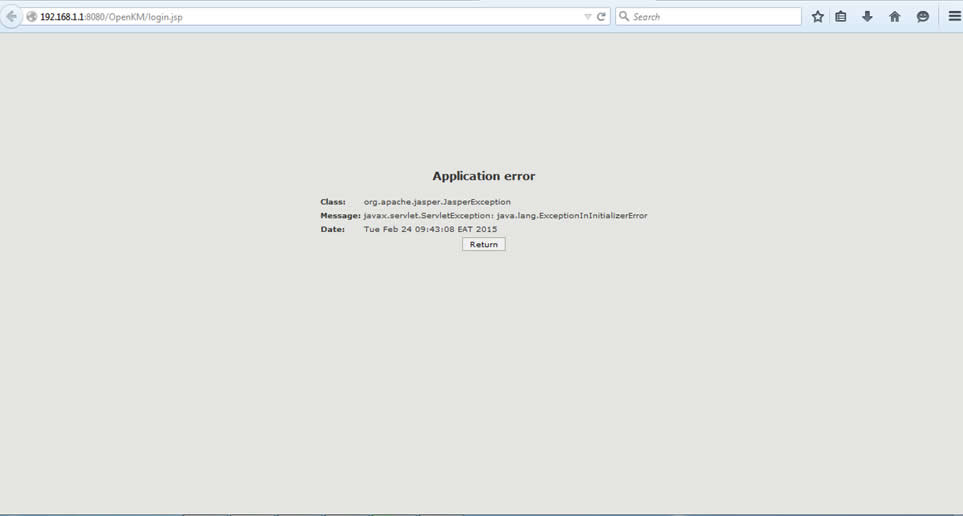Click the Class label
Image resolution: width=963 pixels, height=516 pixels.
pyautogui.click(x=333, y=202)
